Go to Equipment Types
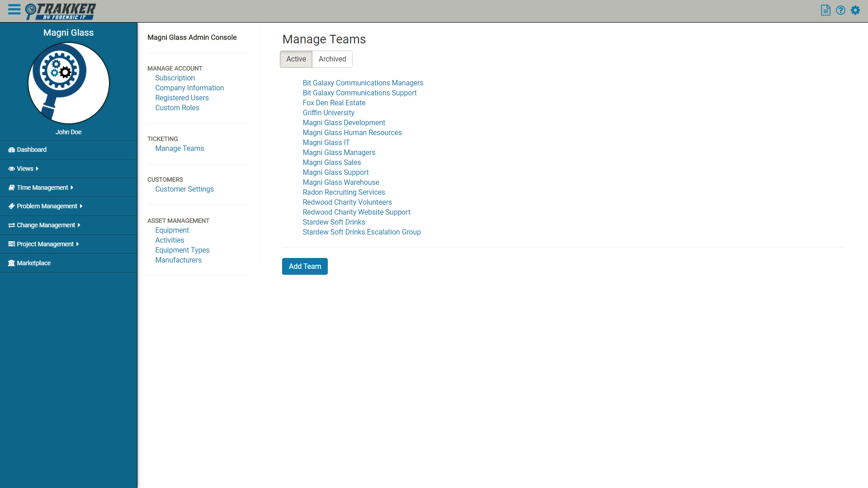This screenshot has height=488, width=868. tap(182, 250)
